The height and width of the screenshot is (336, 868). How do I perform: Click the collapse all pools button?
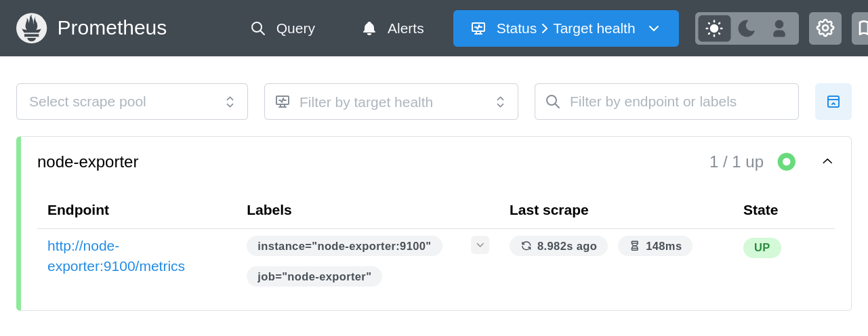click(x=833, y=102)
